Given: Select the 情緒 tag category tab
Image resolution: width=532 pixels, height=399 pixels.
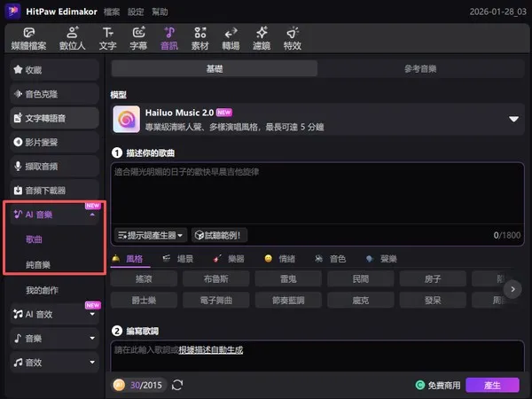Looking at the screenshot, I should (279, 259).
